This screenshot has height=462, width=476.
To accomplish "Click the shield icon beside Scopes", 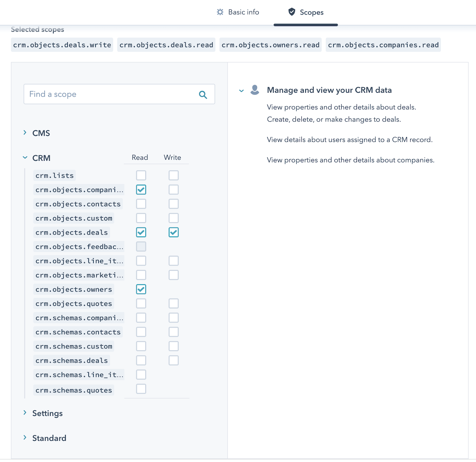I will coord(292,12).
